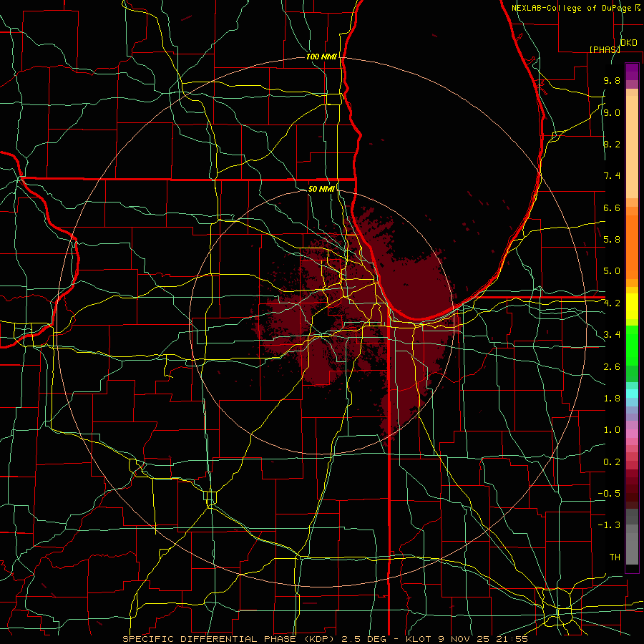The height and width of the screenshot is (644, 644).
Task: Pick the orange band of the color bar
Action: coord(632,247)
